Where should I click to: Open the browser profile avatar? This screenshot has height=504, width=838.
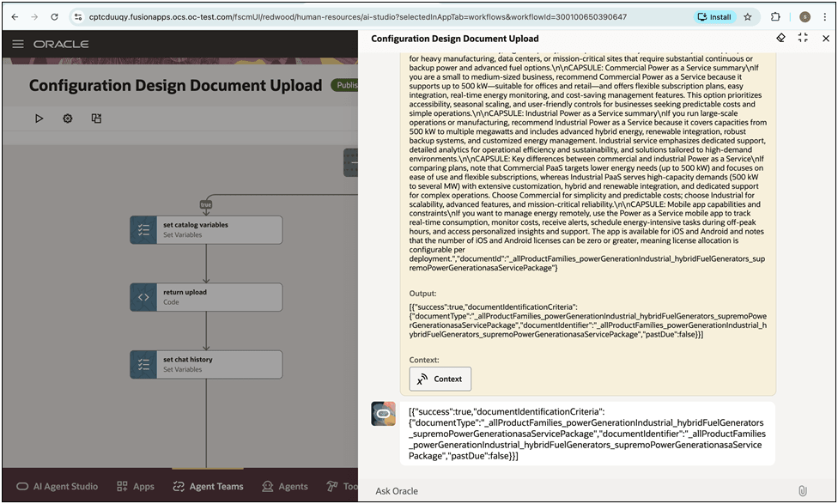point(805,17)
